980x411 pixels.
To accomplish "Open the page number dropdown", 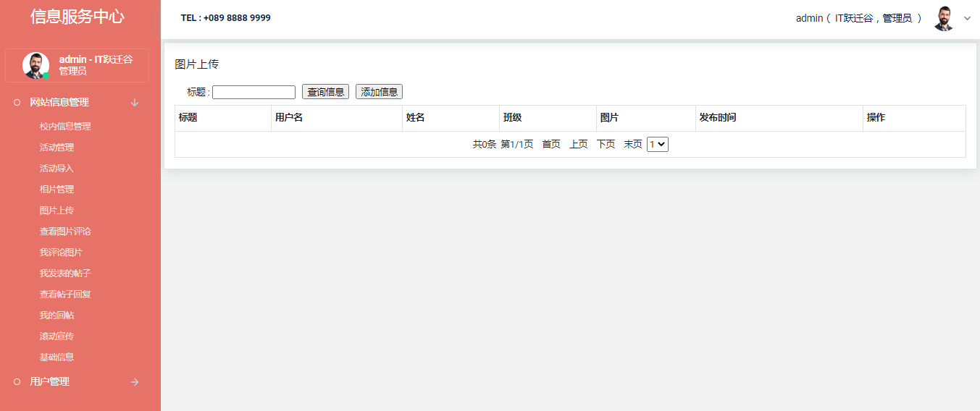I will tap(658, 144).
